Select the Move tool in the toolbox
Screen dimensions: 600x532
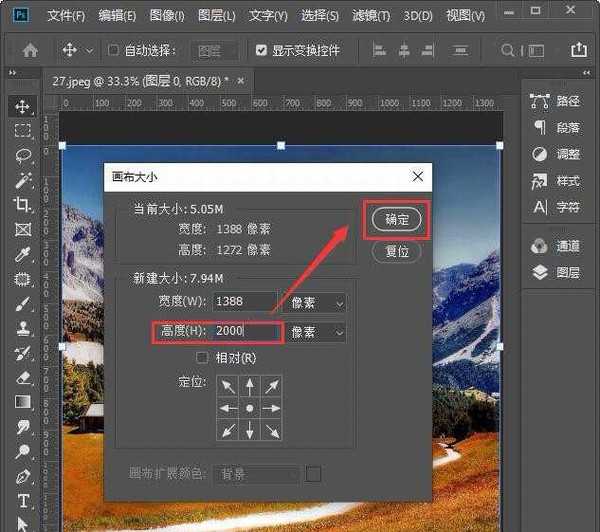[23, 106]
